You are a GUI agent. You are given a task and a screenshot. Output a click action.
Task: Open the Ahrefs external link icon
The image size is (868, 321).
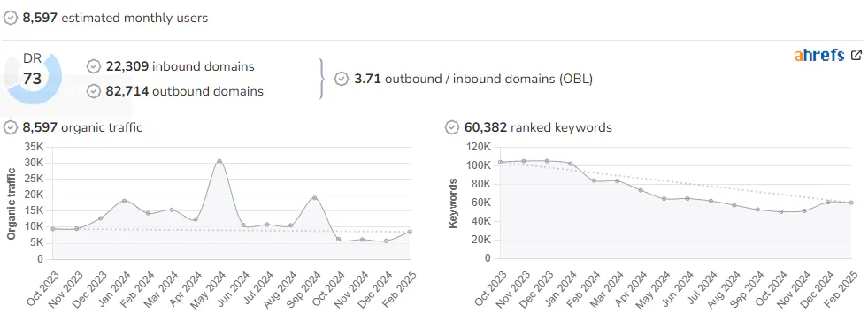point(856,55)
